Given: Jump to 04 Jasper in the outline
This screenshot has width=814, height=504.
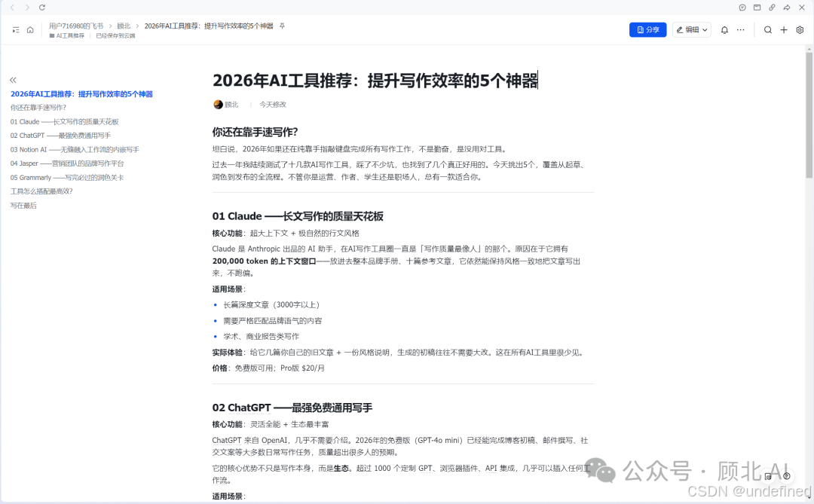Looking at the screenshot, I should click(x=67, y=163).
